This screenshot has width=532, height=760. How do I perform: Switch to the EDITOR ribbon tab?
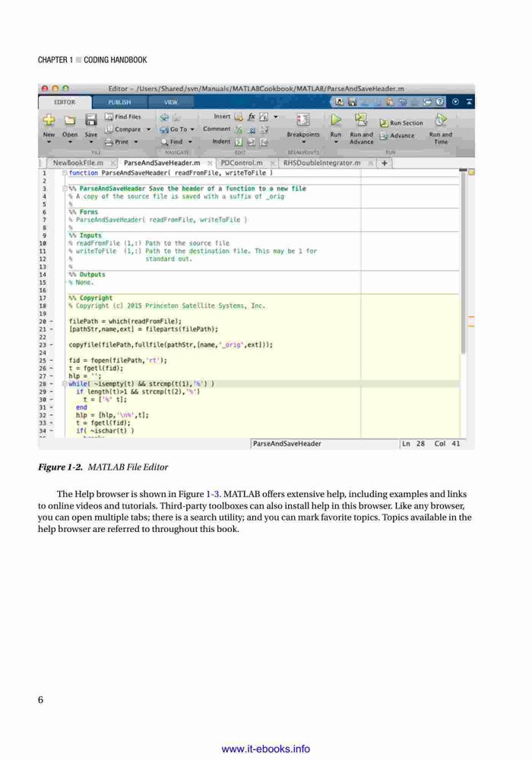click(x=65, y=103)
